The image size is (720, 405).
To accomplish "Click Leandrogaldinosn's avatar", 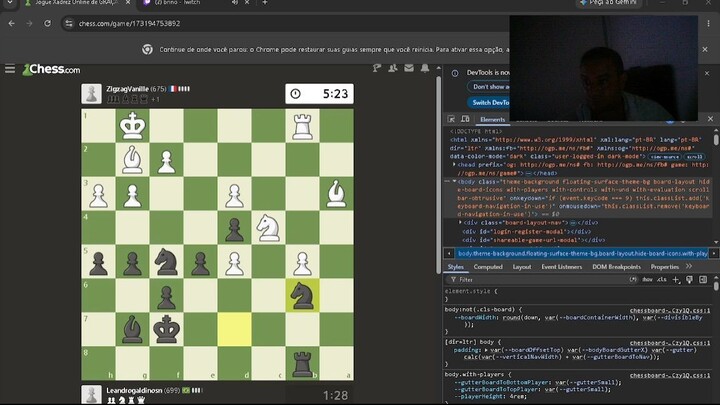I will click(x=91, y=394).
